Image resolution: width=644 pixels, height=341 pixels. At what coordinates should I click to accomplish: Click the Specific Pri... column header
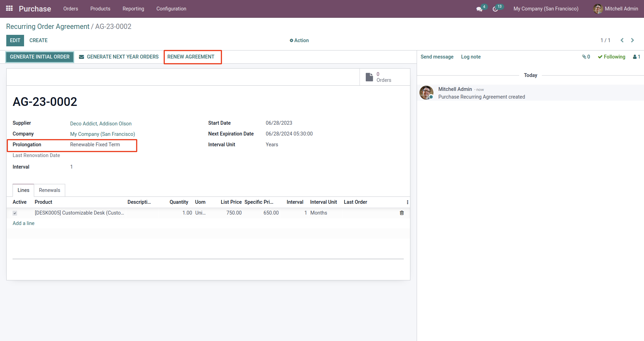click(x=259, y=202)
